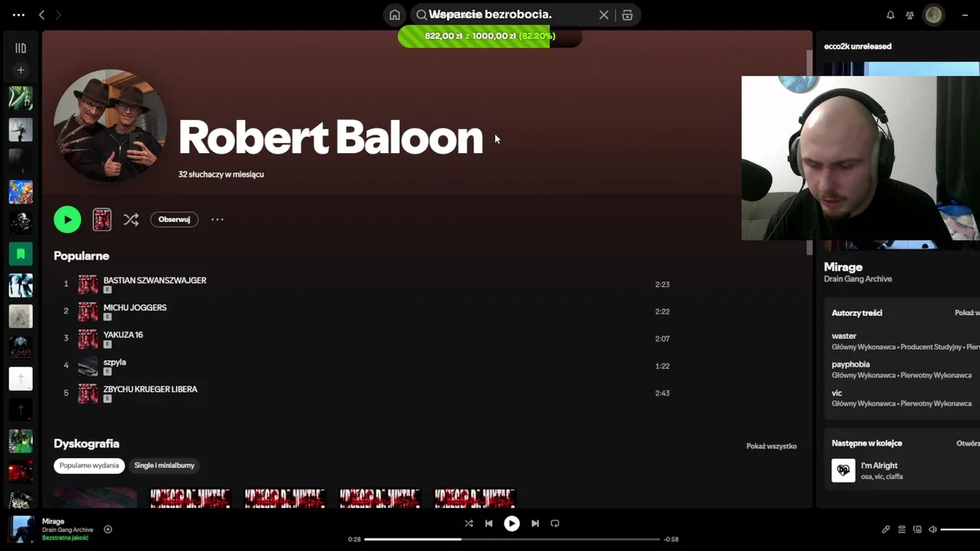Open ecco2k unreleased panel title
The height and width of the screenshot is (551, 980).
click(x=857, y=47)
